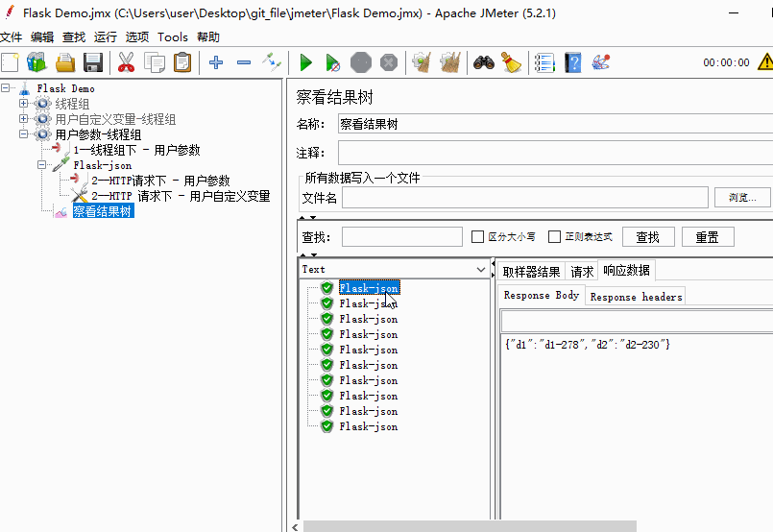773x532 pixels.
Task: Open the Text renderer dropdown
Action: point(481,269)
